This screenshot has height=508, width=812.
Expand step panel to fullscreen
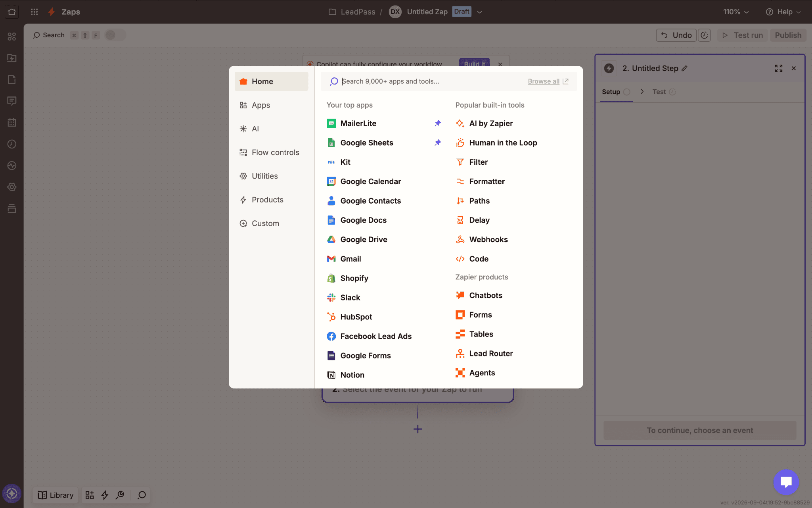coord(779,68)
